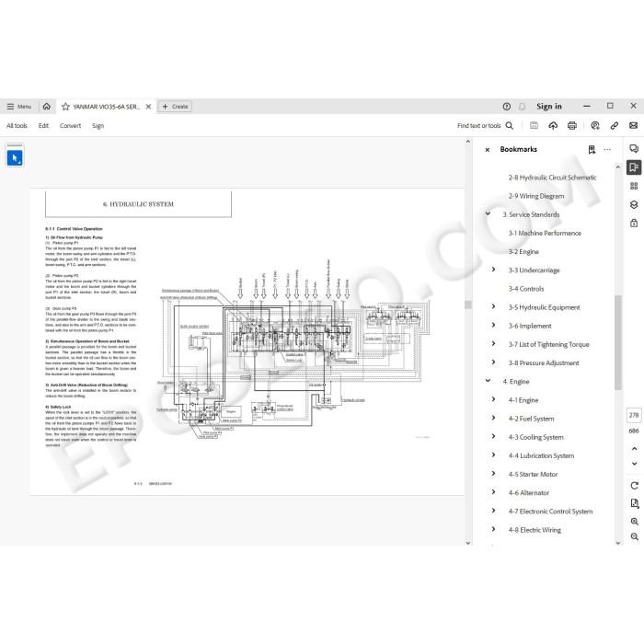Open the security lock panel icon
Screen dimensions: 644x644
pos(634,223)
